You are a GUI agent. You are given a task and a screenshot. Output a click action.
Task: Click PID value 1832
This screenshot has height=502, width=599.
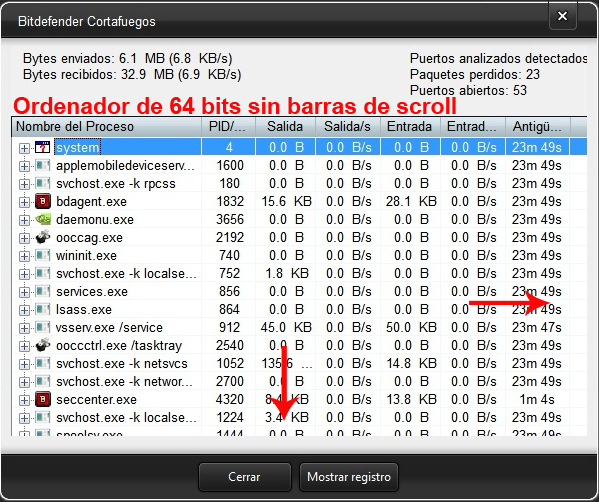coord(230,201)
